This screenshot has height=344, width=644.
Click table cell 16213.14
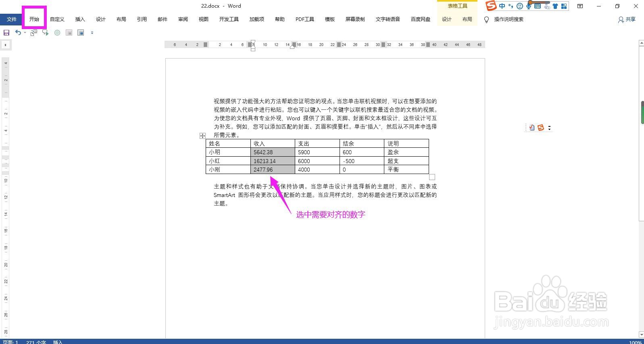point(273,161)
